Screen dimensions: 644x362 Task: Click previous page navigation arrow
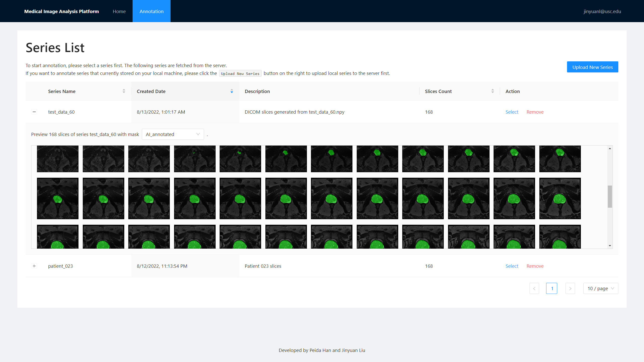pyautogui.click(x=534, y=288)
